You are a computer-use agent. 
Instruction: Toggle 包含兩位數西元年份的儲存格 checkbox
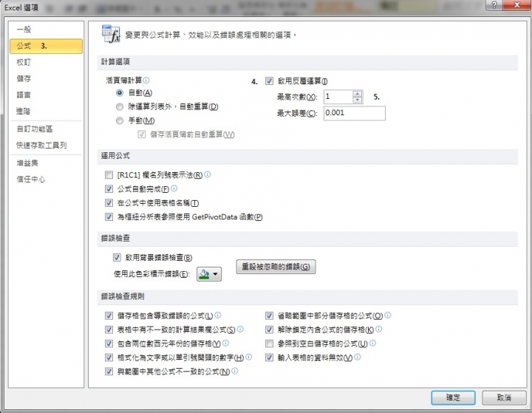(109, 344)
